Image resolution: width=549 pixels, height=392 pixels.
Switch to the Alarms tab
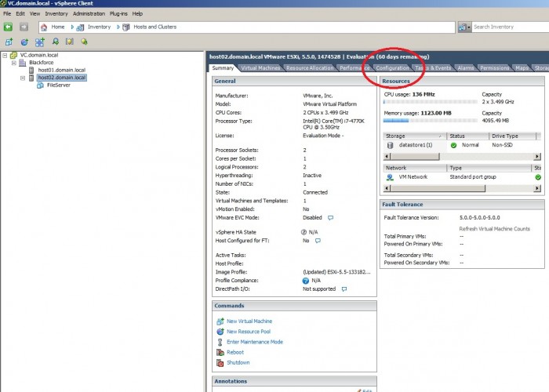click(x=466, y=68)
